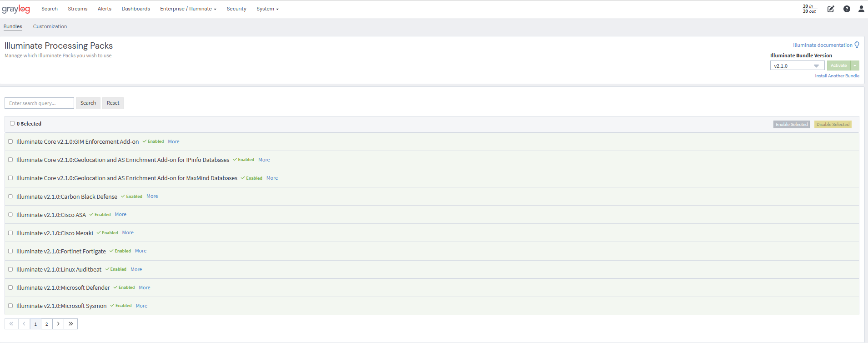This screenshot has height=343, width=868.
Task: Select the Cisco Meraki checkbox
Action: (10, 233)
